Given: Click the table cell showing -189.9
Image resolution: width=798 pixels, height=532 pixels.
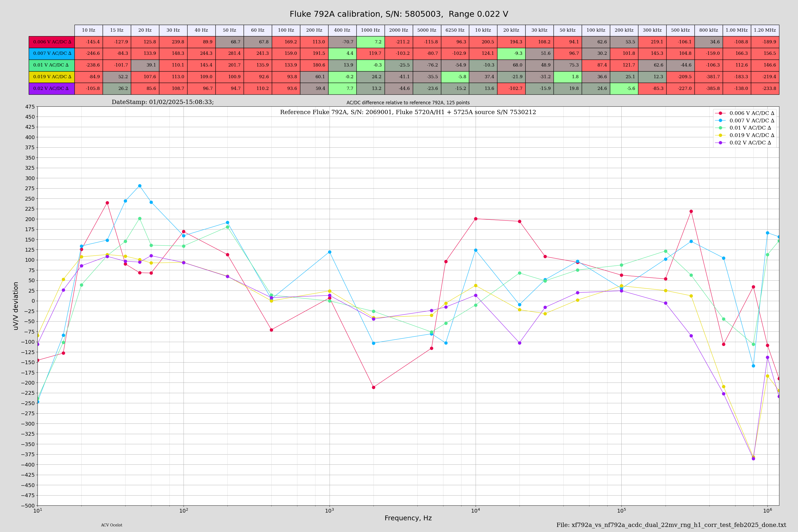Looking at the screenshot, I should click(x=765, y=42).
